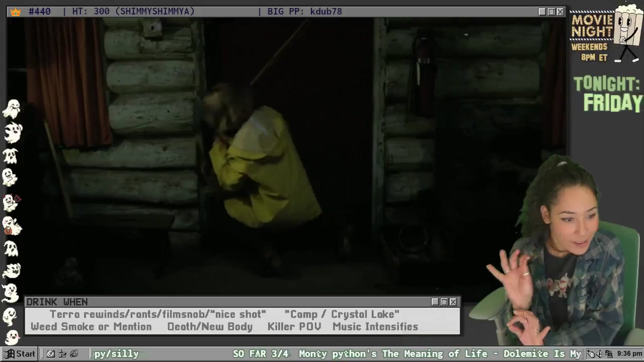Image resolution: width=644 pixels, height=362 pixels.
Task: Click the "#440" text in title bar
Action: click(40, 11)
